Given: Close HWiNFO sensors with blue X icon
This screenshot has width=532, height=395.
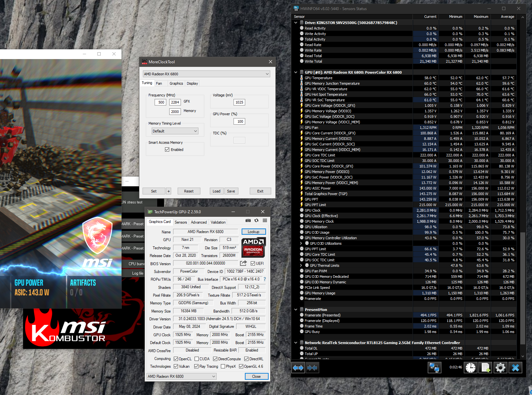Looking at the screenshot, I should pos(515,368).
